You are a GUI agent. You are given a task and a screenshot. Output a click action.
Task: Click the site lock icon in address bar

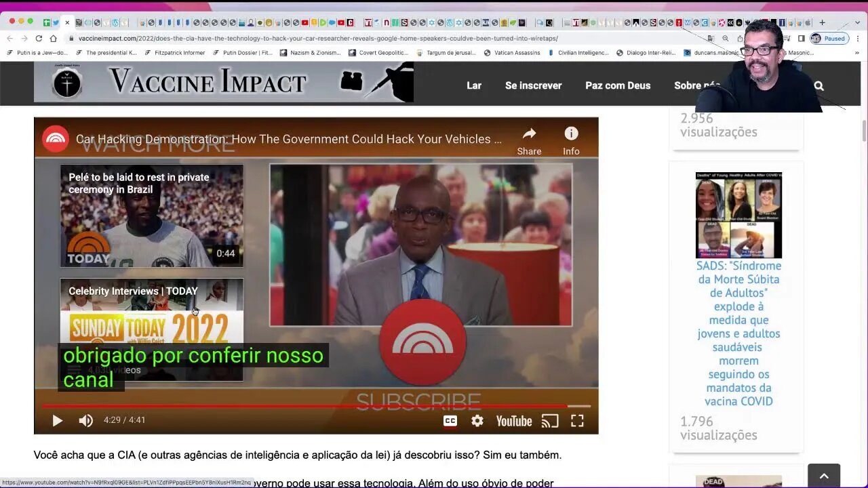coord(71,39)
